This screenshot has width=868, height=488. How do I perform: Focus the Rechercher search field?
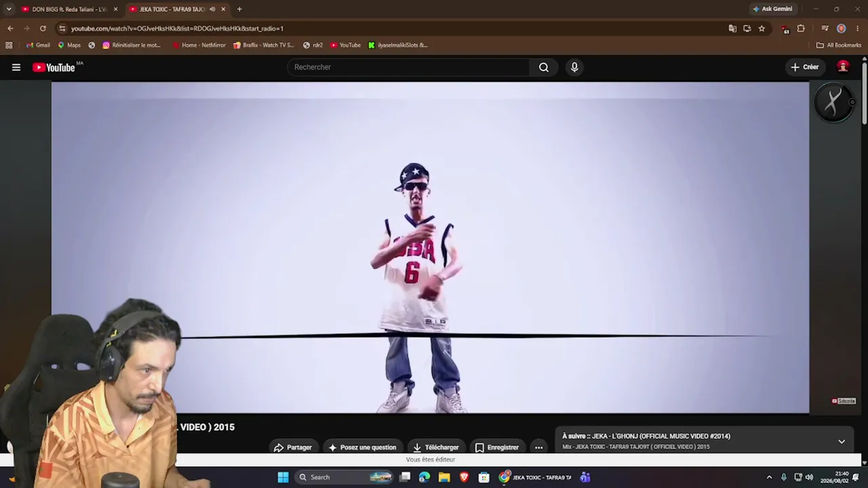(x=408, y=67)
